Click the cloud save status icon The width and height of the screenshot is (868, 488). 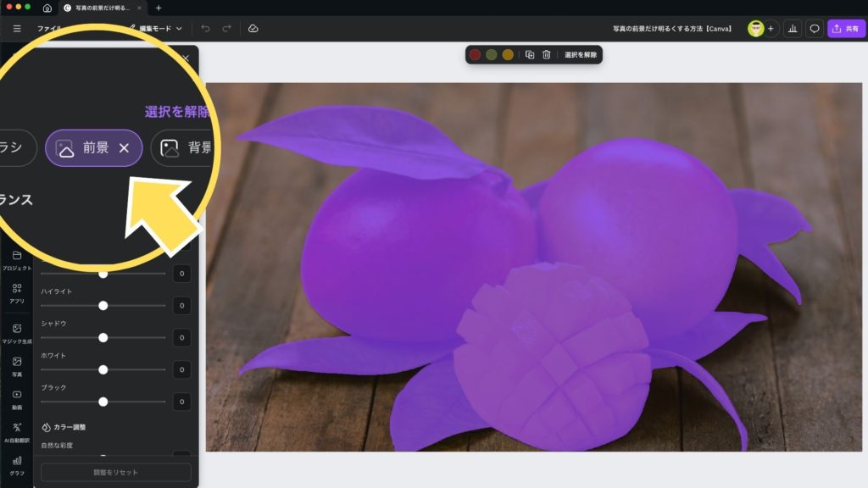(x=253, y=29)
